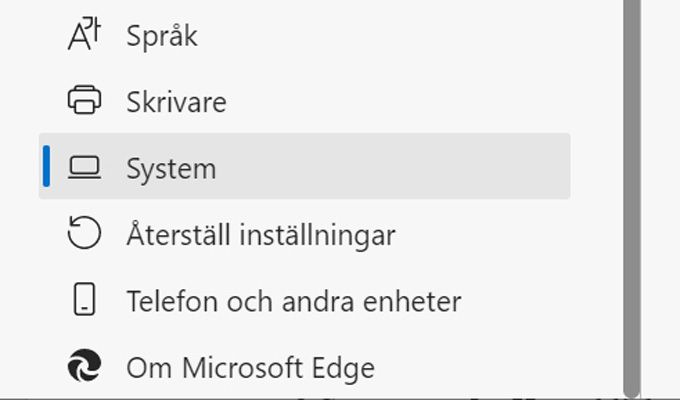Click the word "inställningar" in reset entry

pos(317,235)
